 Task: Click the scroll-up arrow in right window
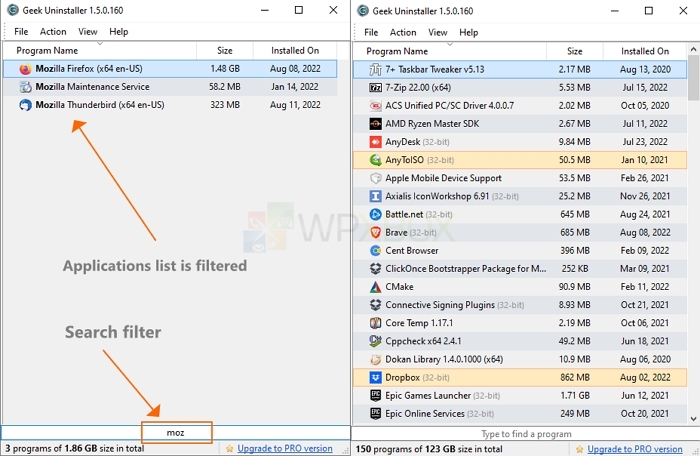click(x=693, y=49)
